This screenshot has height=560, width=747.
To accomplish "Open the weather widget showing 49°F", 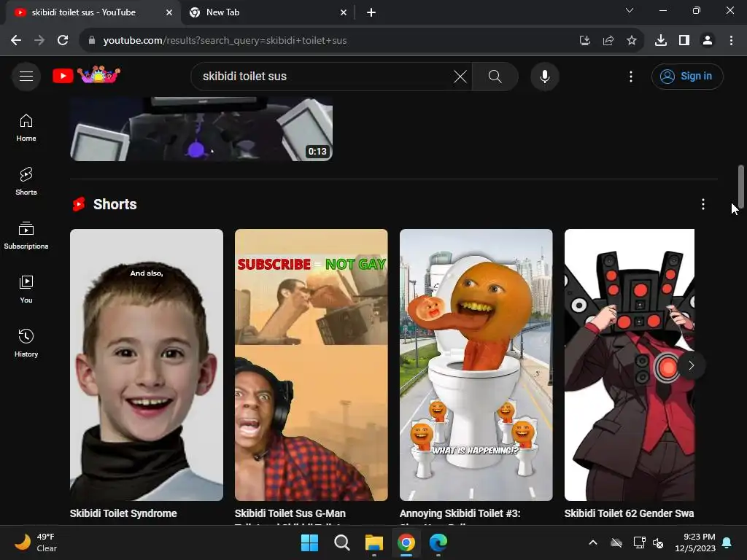I will [36, 542].
